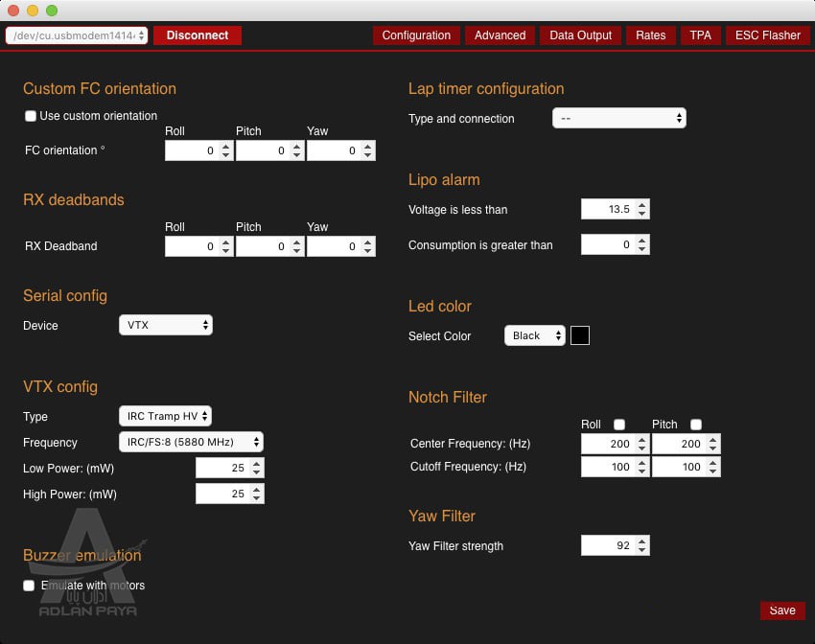The width and height of the screenshot is (815, 644).
Task: Open the ESC Flasher tab
Action: 768,35
